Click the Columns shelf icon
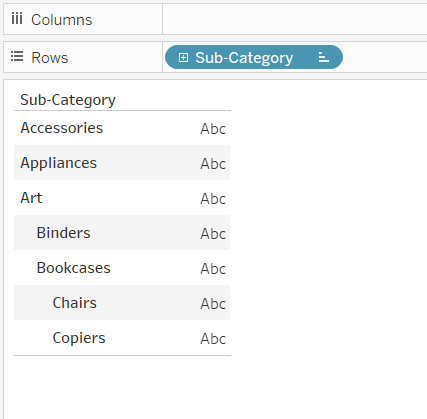The image size is (427, 419). (17, 19)
